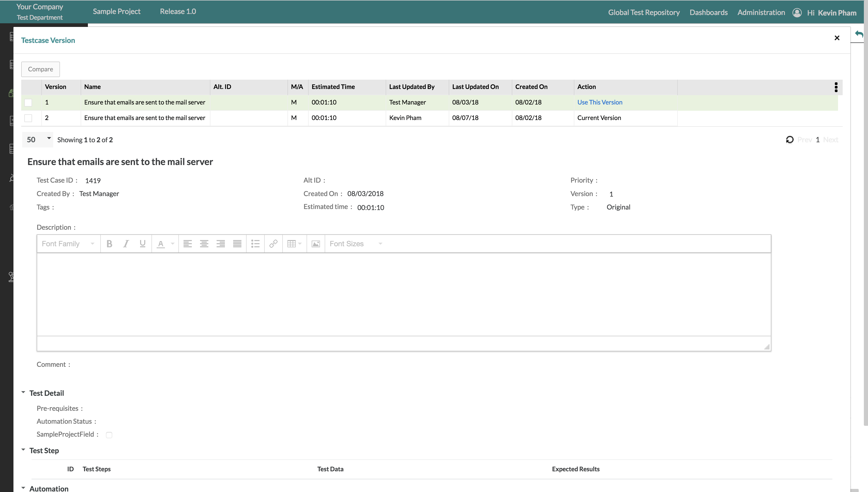Click the back arrow icon
Screen dimensions: 868x492
pos(859,34)
